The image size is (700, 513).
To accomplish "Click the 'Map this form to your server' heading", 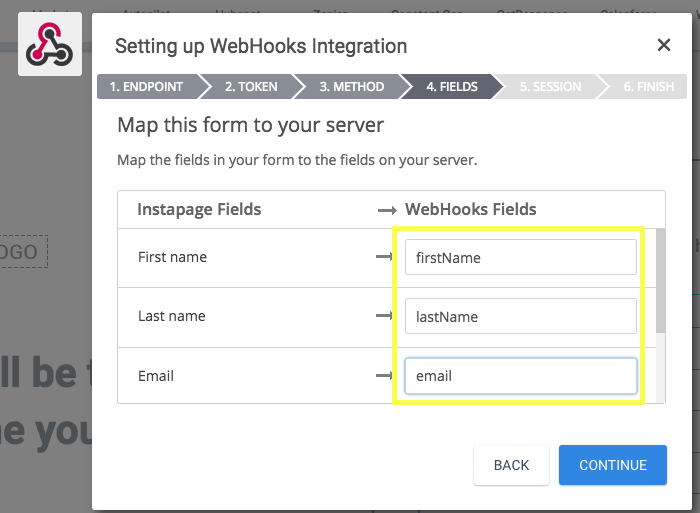I will tap(250, 125).
